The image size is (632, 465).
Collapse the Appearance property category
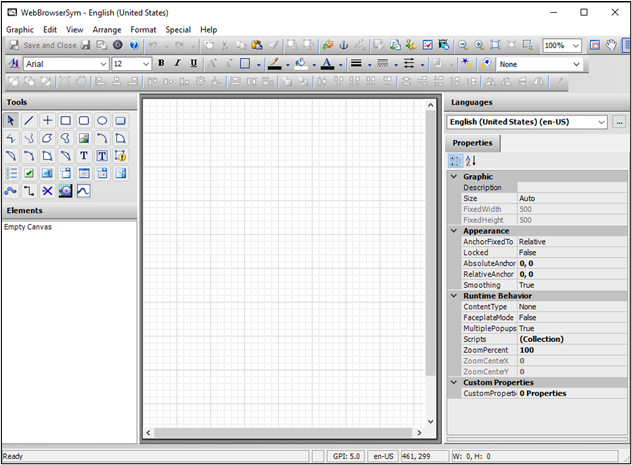(x=454, y=231)
